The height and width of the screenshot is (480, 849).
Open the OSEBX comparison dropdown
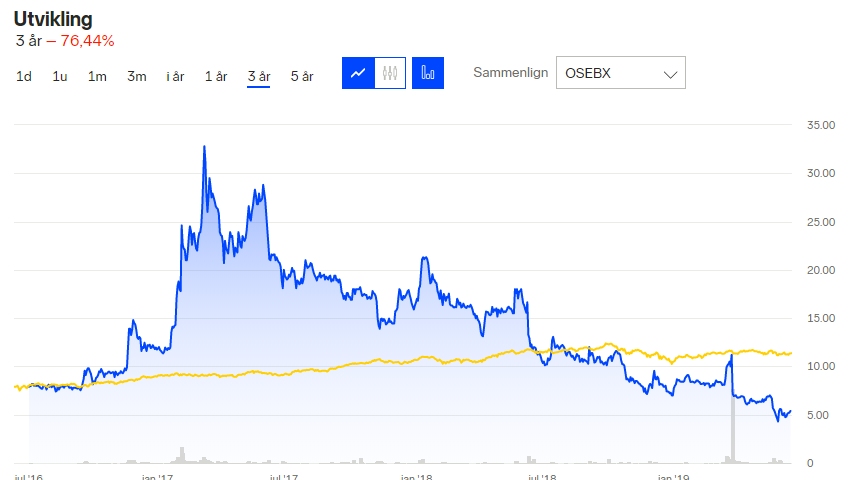point(620,73)
